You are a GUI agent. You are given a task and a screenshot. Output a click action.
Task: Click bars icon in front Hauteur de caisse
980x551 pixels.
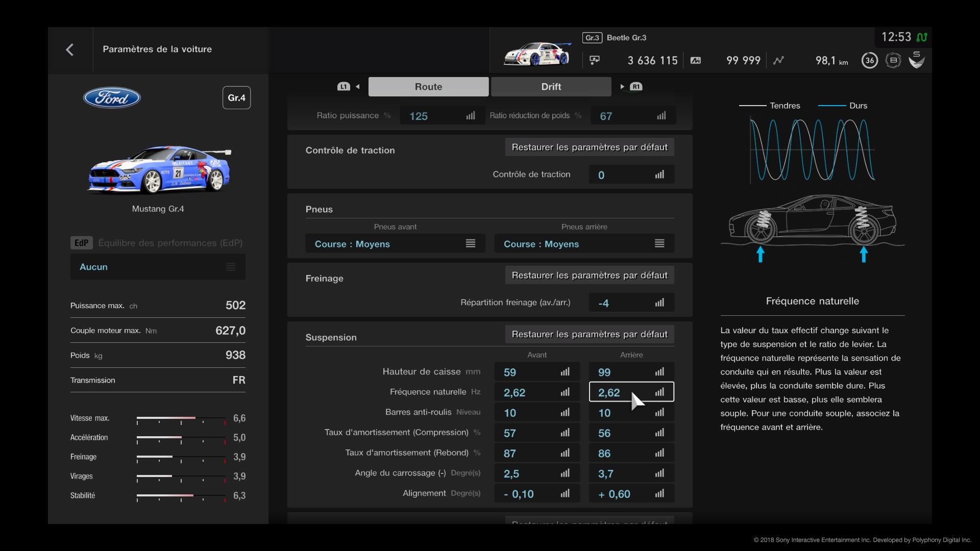pyautogui.click(x=565, y=372)
